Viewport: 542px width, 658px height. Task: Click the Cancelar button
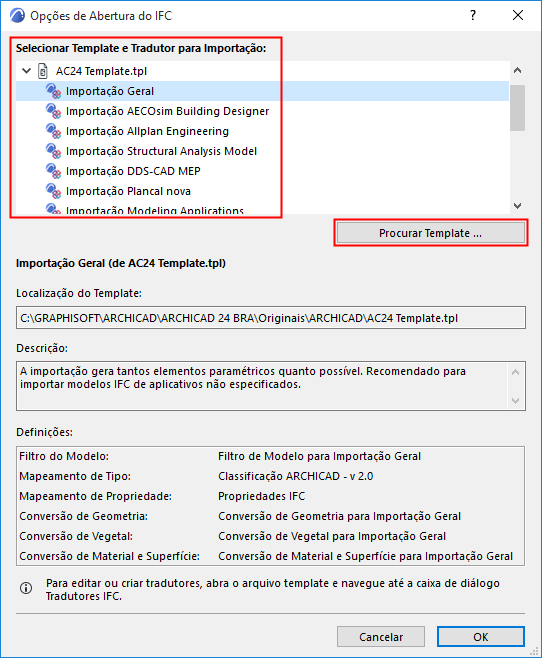(381, 637)
